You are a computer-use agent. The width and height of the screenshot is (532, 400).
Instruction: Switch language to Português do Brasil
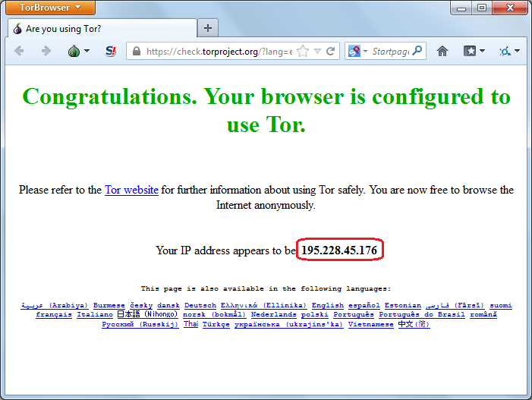click(x=422, y=314)
